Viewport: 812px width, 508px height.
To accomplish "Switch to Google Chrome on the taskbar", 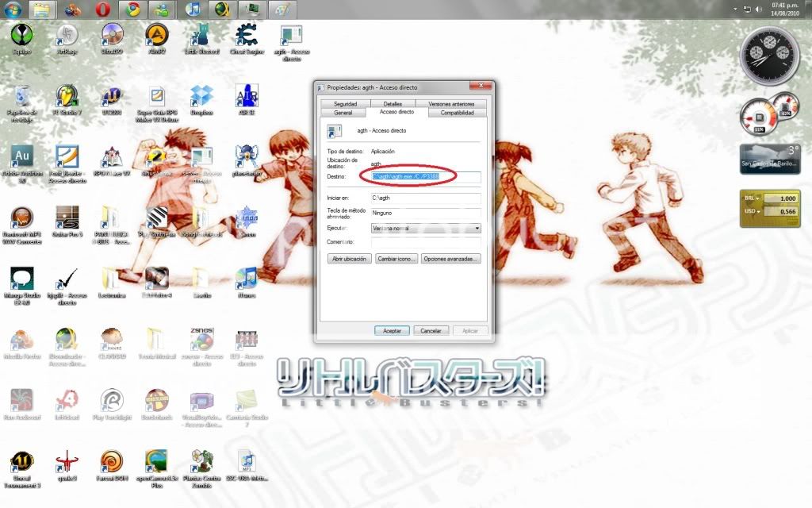I will pos(132,10).
